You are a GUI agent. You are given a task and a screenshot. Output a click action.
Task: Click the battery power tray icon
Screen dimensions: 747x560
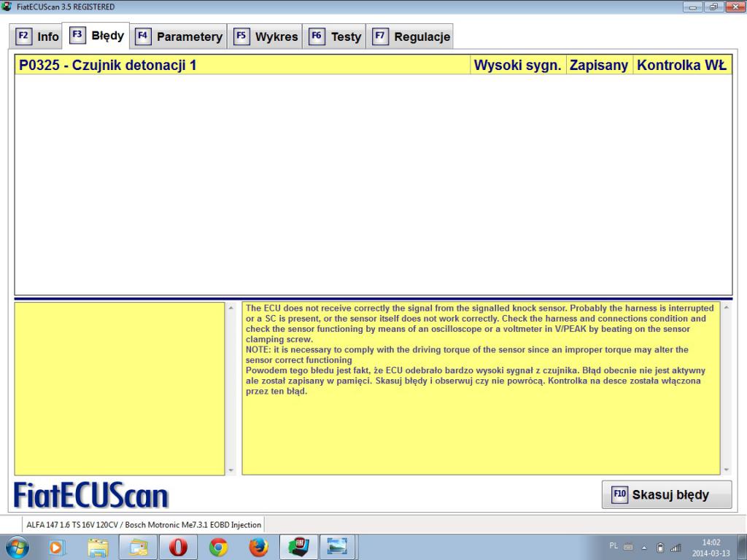660,548
